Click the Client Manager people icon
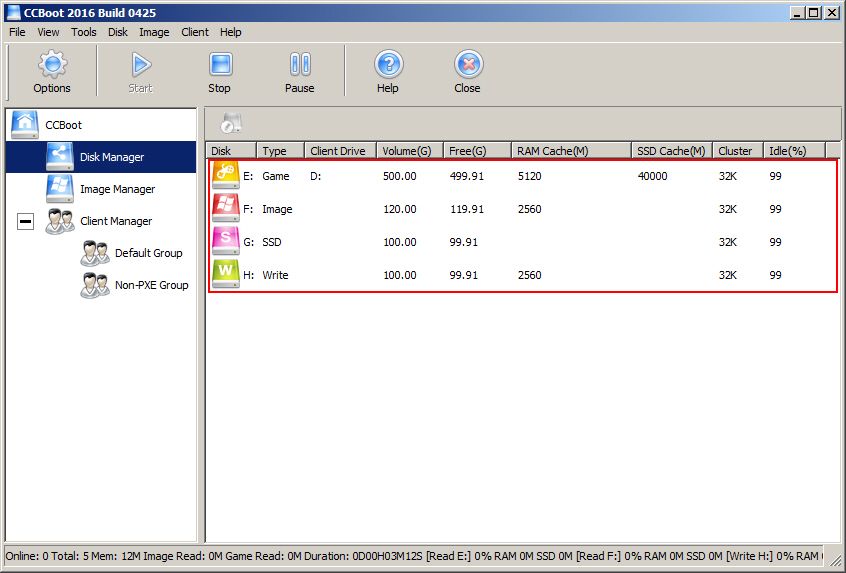 pos(59,221)
